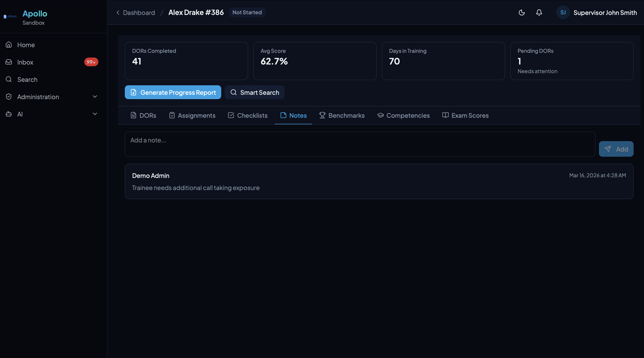
Task: Click Generate Progress Report button
Action: [x=173, y=92]
